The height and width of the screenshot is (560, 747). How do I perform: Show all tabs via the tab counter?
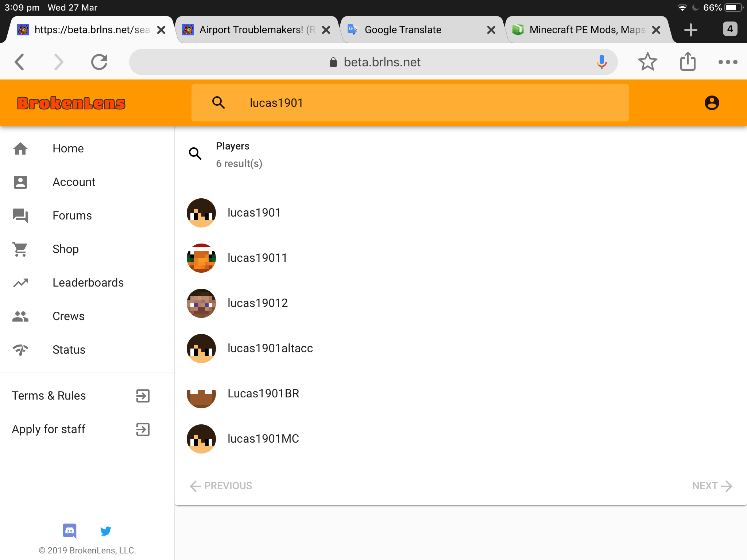click(x=730, y=29)
